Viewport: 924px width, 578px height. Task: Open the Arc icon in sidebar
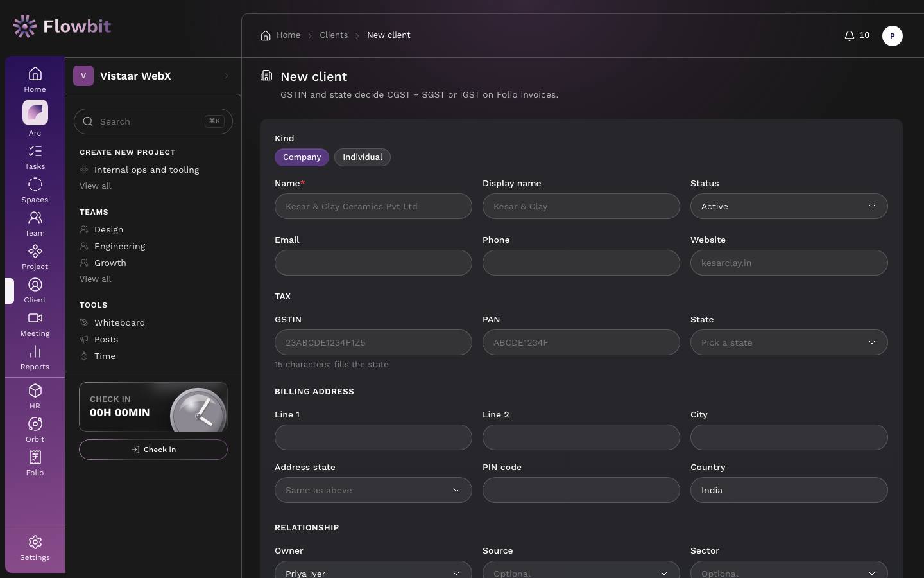coord(35,113)
